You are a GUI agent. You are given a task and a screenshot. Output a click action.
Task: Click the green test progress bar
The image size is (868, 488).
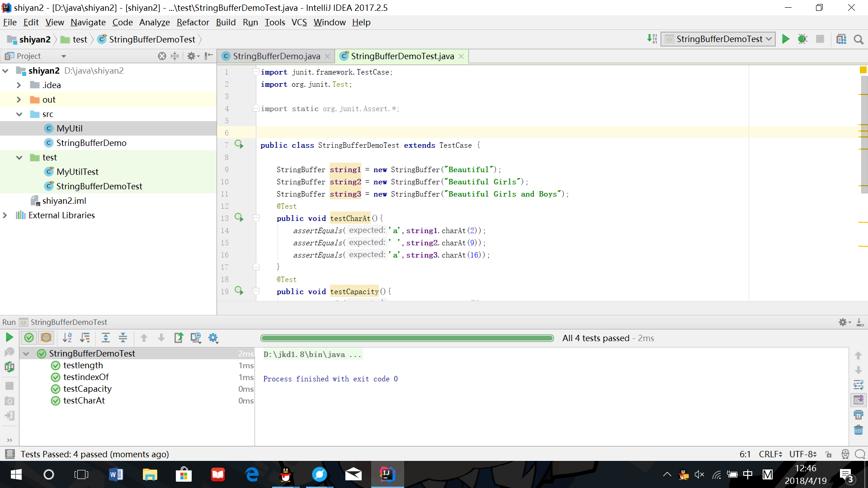[x=407, y=338]
